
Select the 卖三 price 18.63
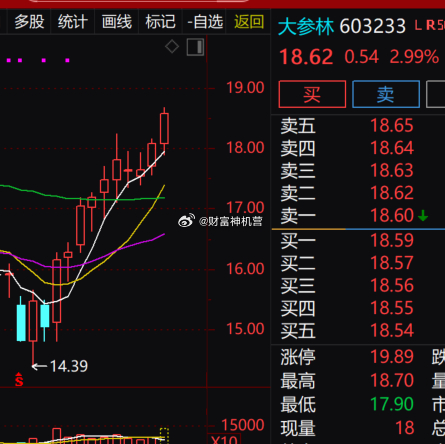coord(392,170)
